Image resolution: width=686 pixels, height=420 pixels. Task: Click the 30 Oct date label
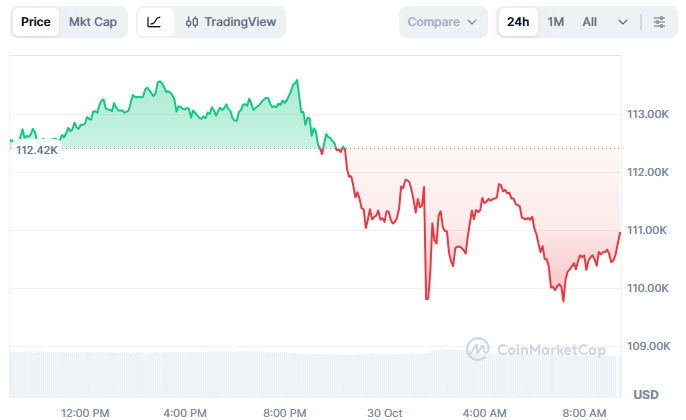pyautogui.click(x=385, y=412)
